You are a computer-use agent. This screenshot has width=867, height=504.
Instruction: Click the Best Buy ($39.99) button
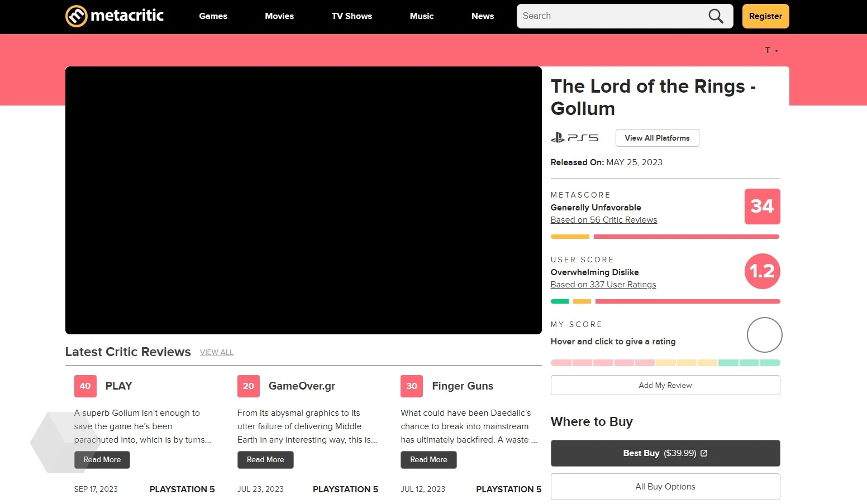(x=665, y=453)
